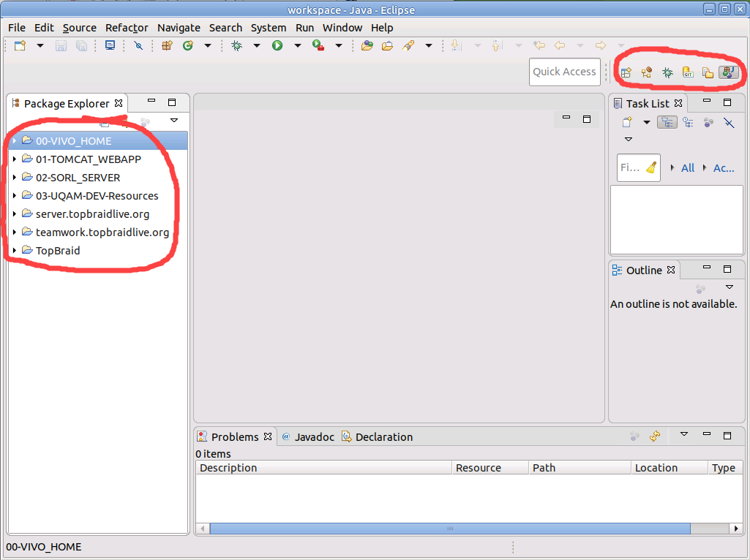Select the active Java perspective button
This screenshot has width=750, height=560.
(729, 72)
